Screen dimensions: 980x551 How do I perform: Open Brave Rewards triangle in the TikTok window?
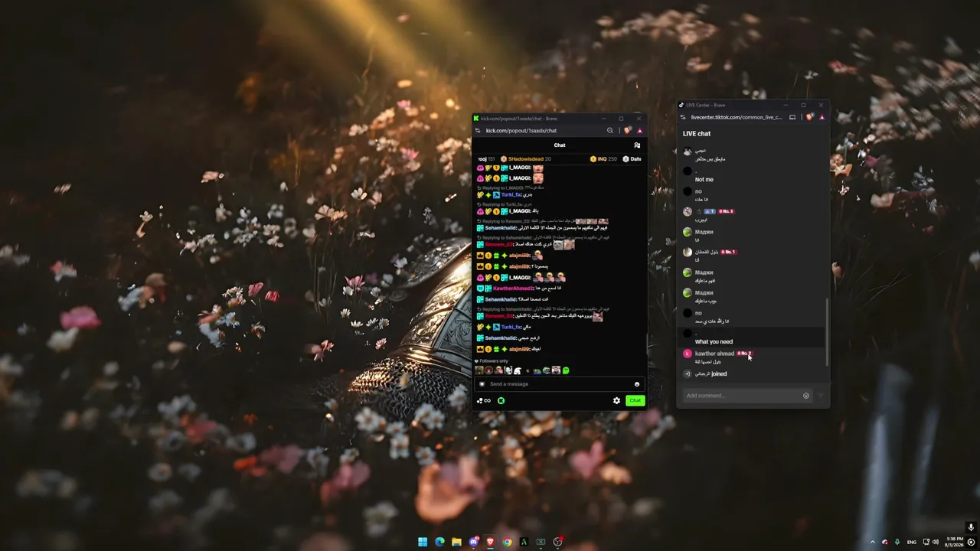822,117
